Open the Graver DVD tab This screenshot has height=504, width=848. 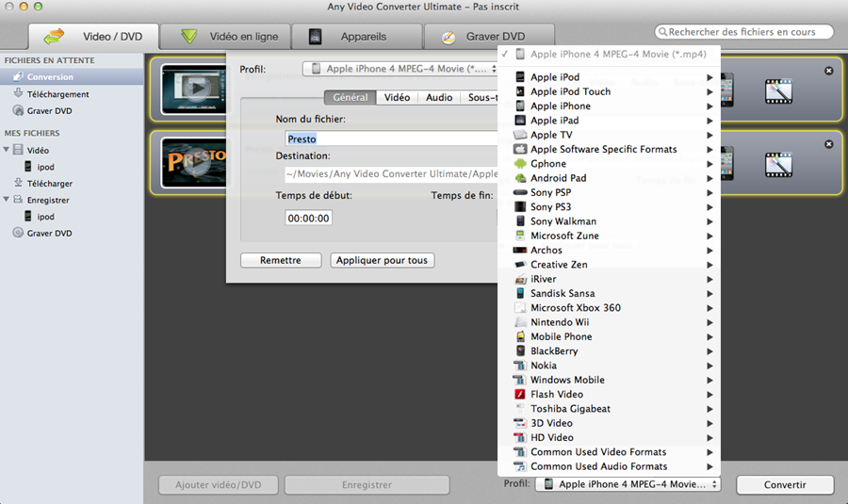tap(489, 37)
